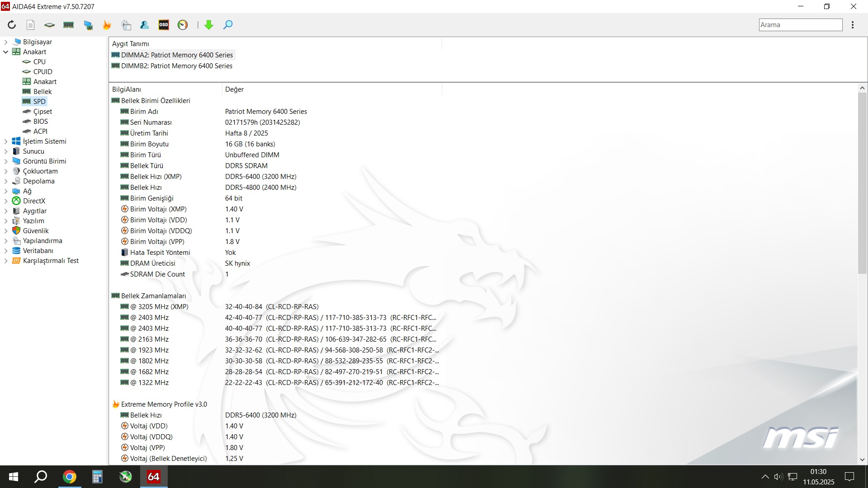Select Anakart sub-item under Anakart
The width and height of the screenshot is (868, 488).
tap(45, 82)
